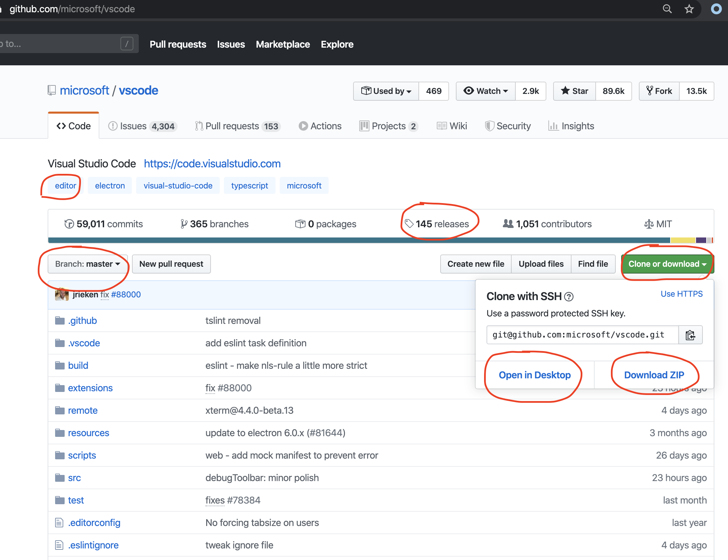Bookmark this page with the star icon
This screenshot has height=560, width=728.
(x=689, y=9)
